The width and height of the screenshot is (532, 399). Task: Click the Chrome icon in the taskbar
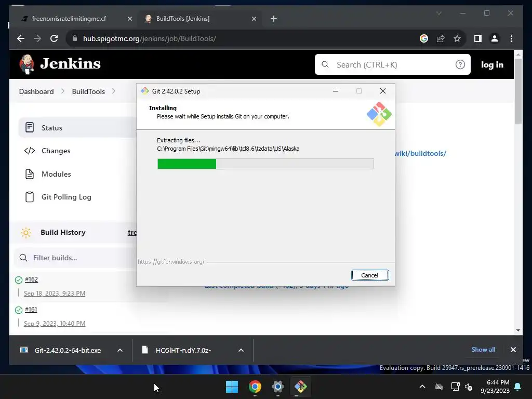pos(255,387)
